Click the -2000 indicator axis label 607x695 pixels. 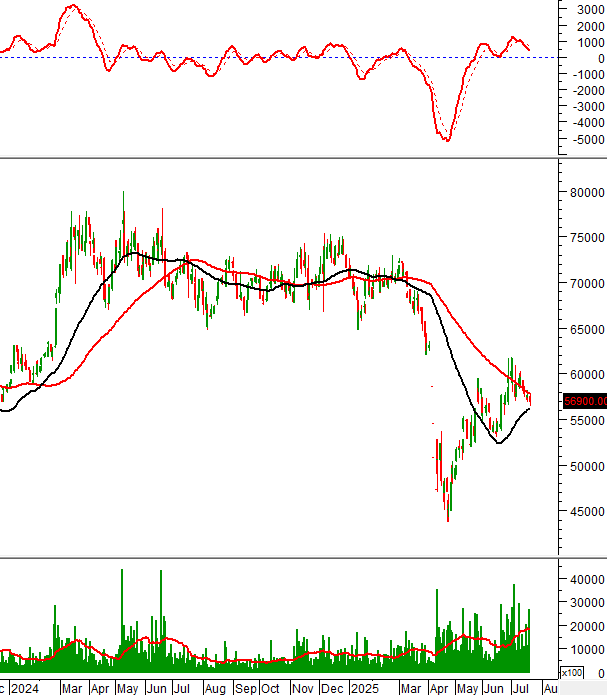click(588, 91)
